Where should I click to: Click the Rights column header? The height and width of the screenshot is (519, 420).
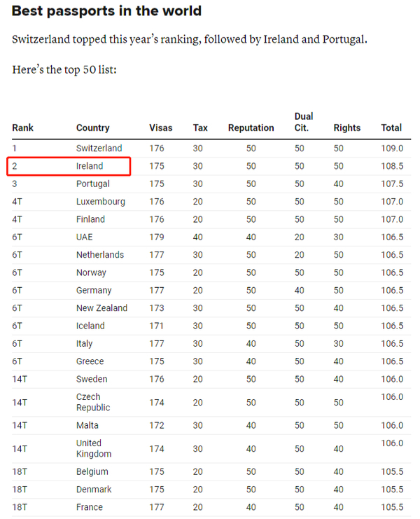(347, 127)
